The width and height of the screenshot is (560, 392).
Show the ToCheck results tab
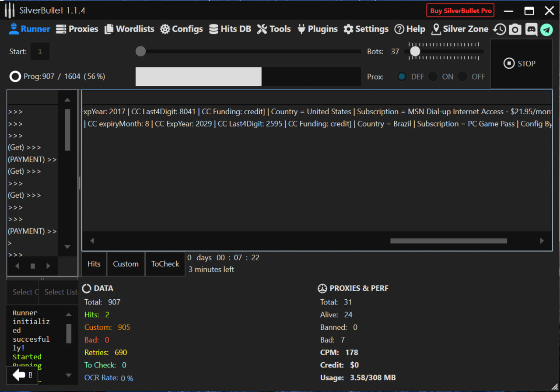pos(165,264)
